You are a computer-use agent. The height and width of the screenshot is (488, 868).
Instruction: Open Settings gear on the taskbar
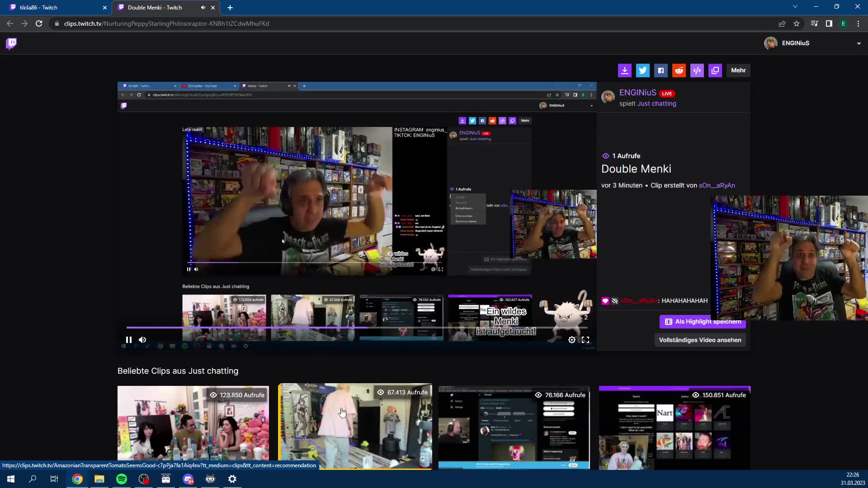[x=232, y=479]
